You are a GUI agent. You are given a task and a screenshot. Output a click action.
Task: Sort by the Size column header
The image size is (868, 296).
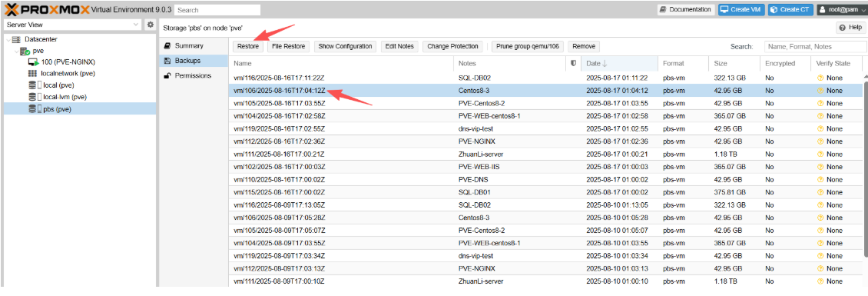(734, 64)
